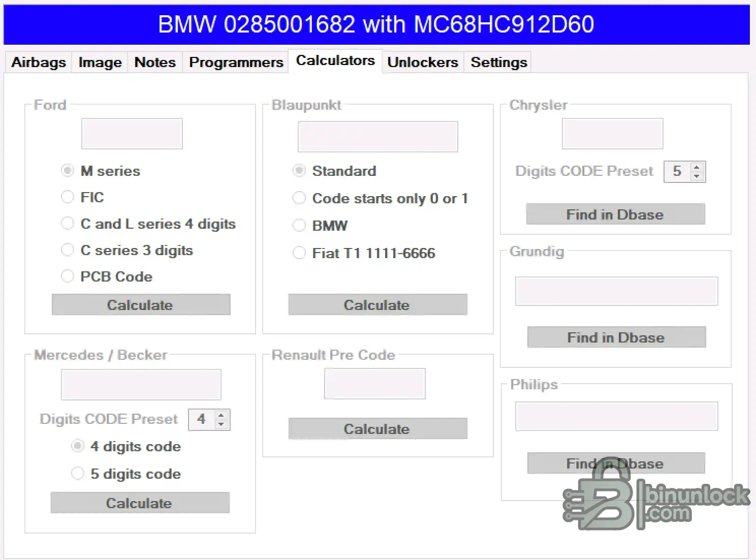Open the Unlockers tab
This screenshot has width=756, height=560.
click(x=423, y=62)
